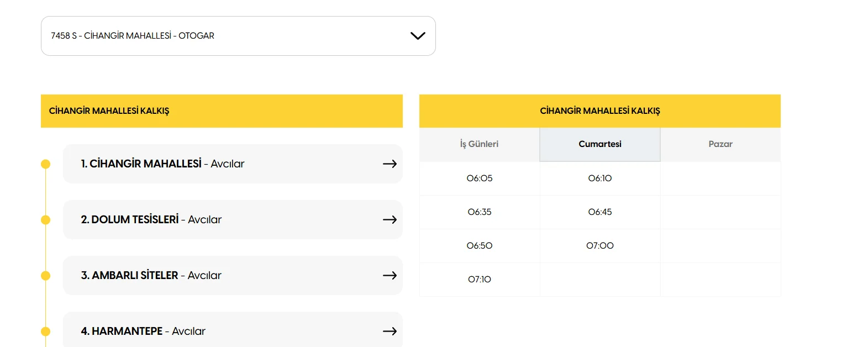
Task: Click arrow icon on Dolum Tesisleri stop
Action: click(x=390, y=219)
